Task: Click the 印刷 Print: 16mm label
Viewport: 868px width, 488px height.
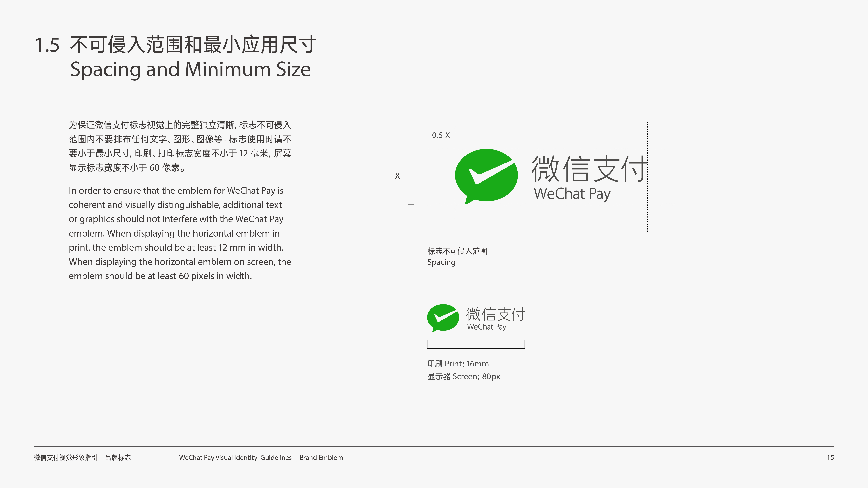Action: 458,364
